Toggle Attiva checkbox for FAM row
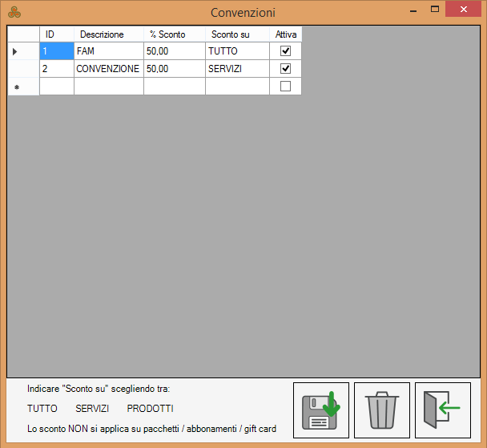The image size is (487, 448). 285,50
